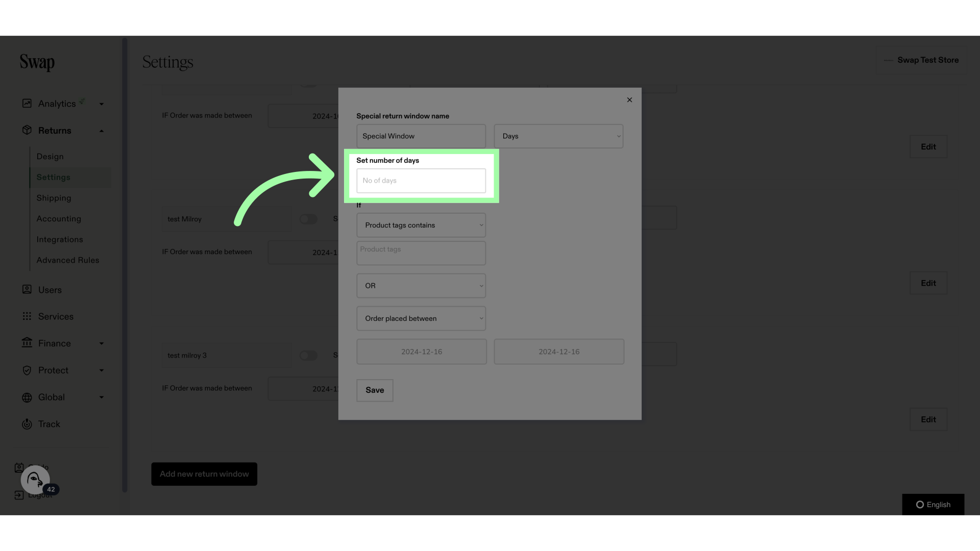This screenshot has width=980, height=551.
Task: Open Integrations under Returns
Action: [x=60, y=239]
